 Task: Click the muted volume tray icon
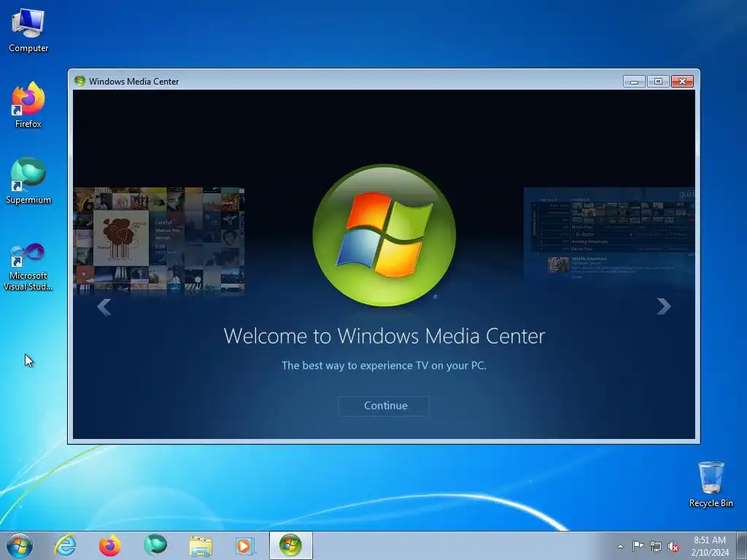point(673,546)
